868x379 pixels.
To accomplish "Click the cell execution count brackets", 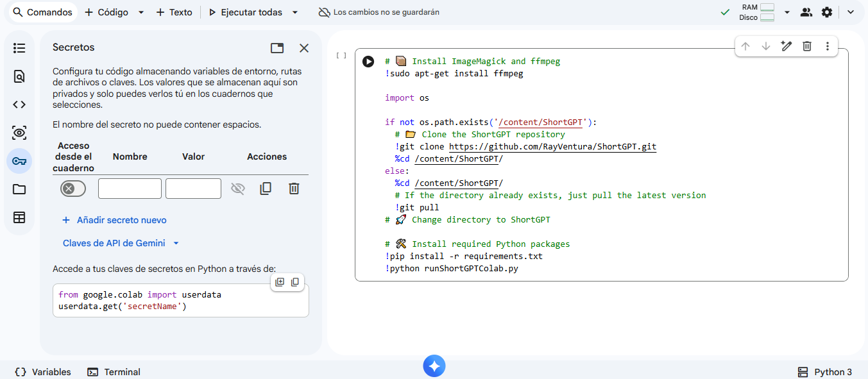I will click(341, 56).
